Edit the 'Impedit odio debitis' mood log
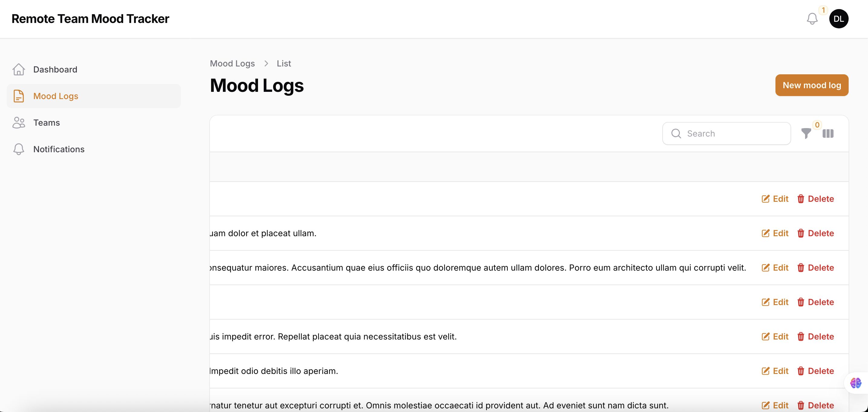Viewport: 868px width, 412px height. (x=775, y=371)
